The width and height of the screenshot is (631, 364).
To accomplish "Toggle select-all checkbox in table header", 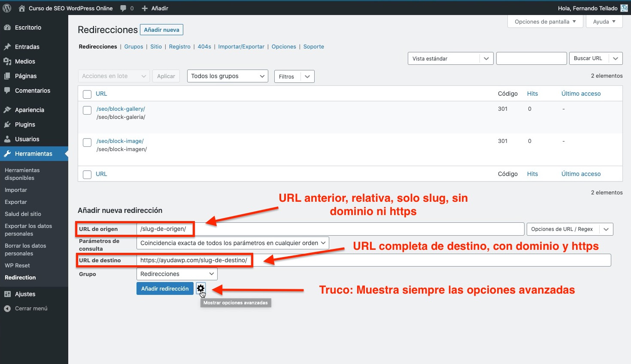I will (x=87, y=94).
